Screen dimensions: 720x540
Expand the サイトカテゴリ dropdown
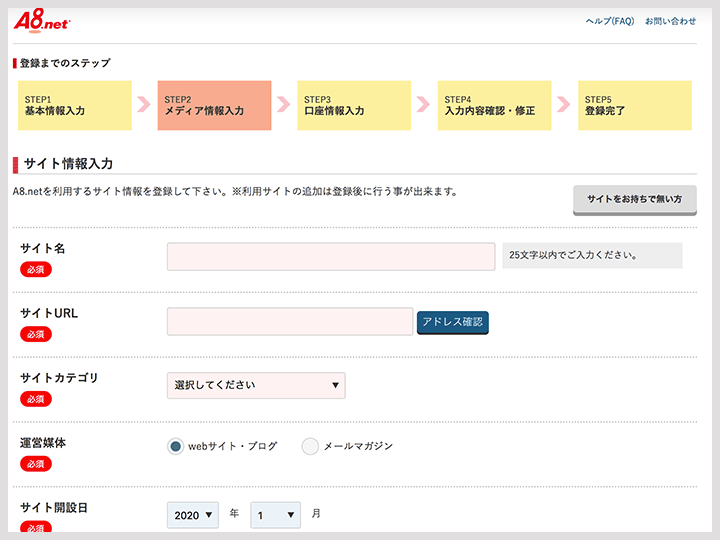(256, 385)
